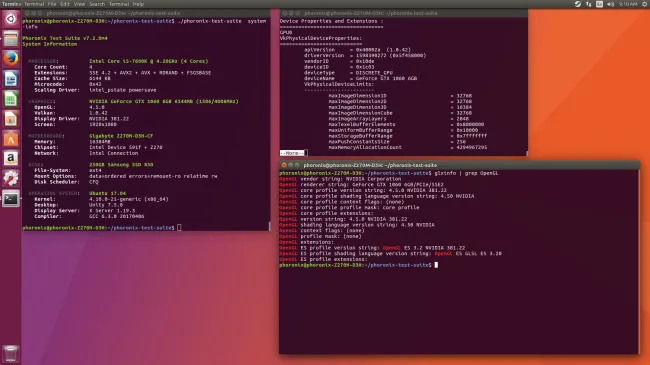Show the clock calendar at 9:10 AM
650x365 pixels.
click(628, 4)
